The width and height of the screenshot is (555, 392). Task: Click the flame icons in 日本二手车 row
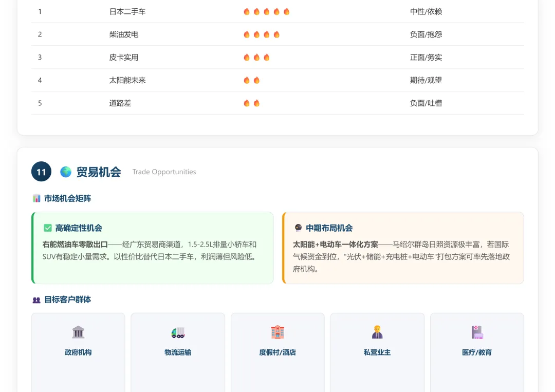point(267,12)
